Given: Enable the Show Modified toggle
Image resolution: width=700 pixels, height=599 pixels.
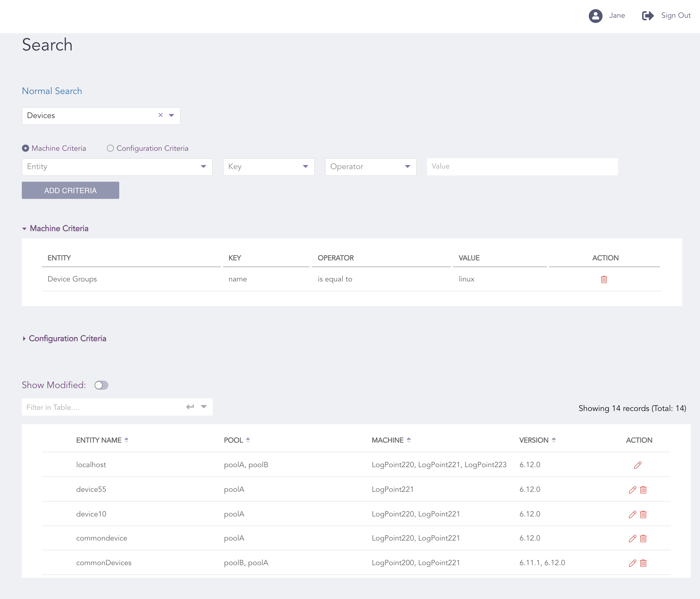Looking at the screenshot, I should (x=101, y=385).
